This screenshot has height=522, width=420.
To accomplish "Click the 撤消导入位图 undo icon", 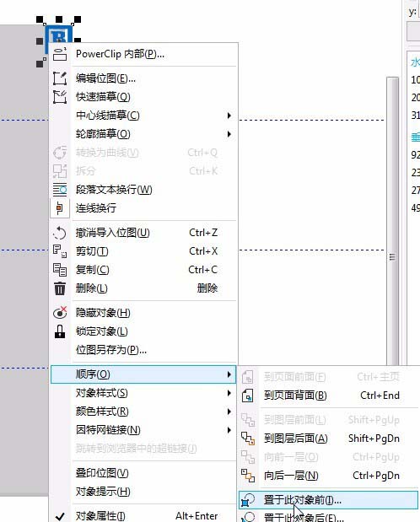I will 60,233.
